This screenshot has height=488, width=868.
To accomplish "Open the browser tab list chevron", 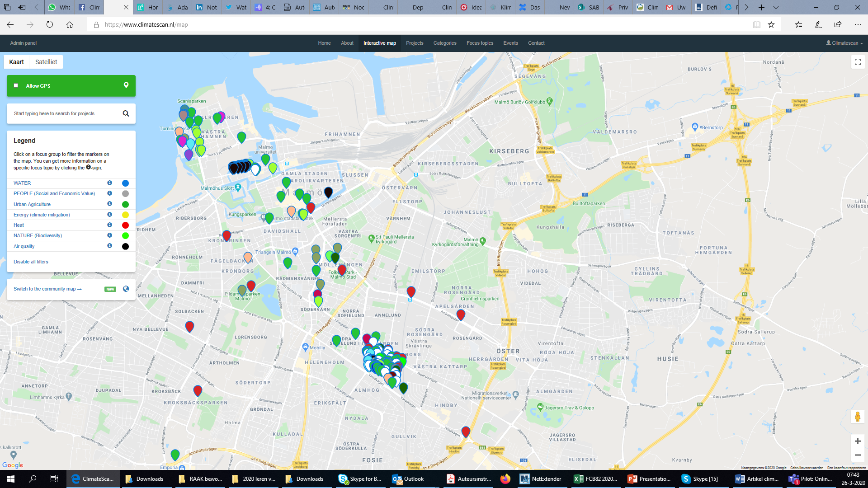I will [776, 7].
